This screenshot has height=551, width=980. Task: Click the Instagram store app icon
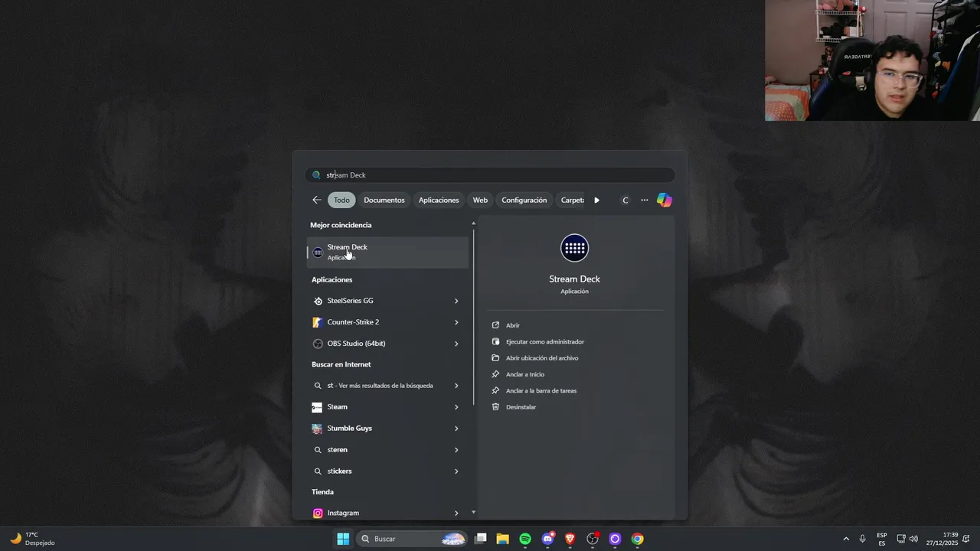(318, 513)
